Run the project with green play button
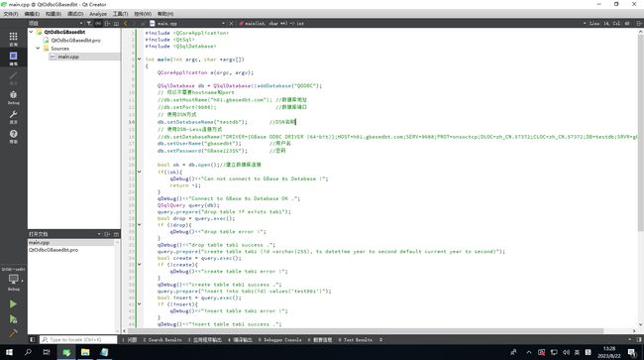Screen dimensions: 644x360 [13, 304]
